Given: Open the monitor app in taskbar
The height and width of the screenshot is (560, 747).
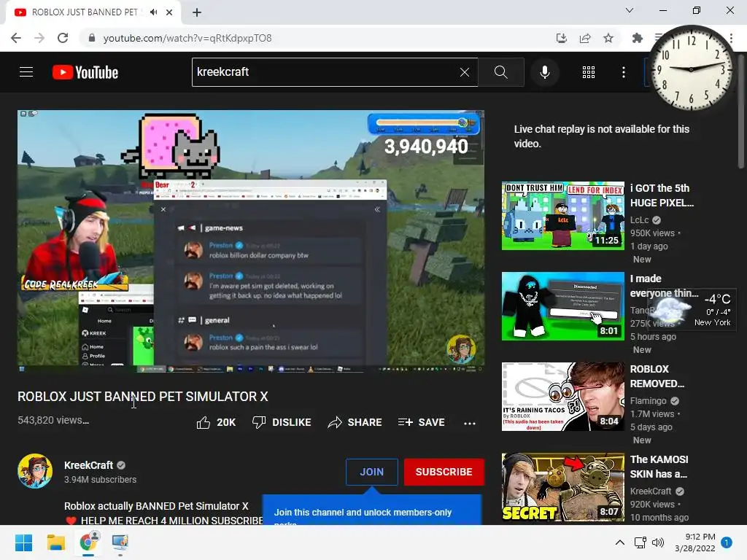Looking at the screenshot, I should 120,542.
